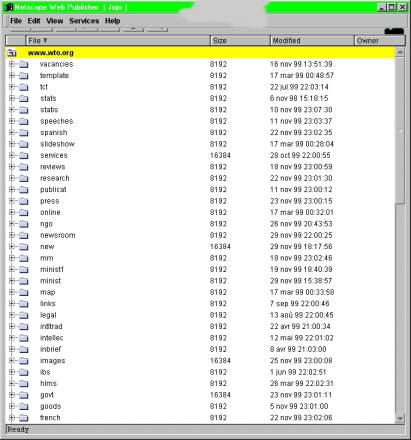Image resolution: width=411 pixels, height=440 pixels.
Task: Click date 1 jun 99 22:02:51
Action: click(x=298, y=372)
